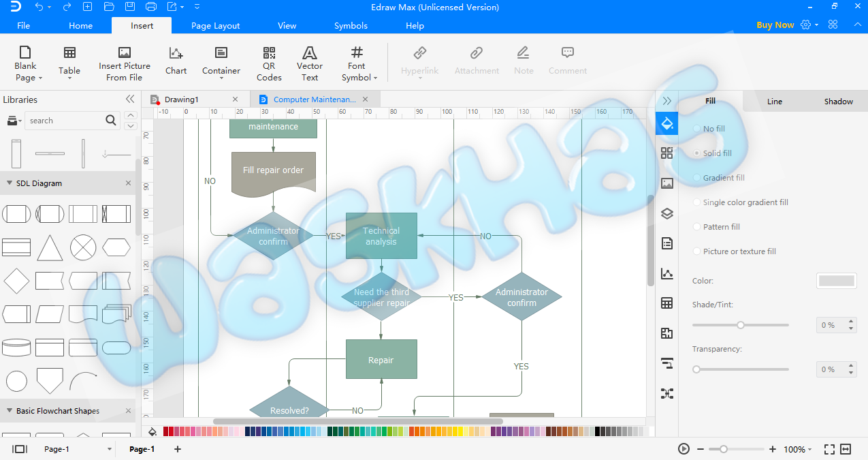The width and height of the screenshot is (868, 460).
Task: Switch to the Line properties tab
Action: (775, 102)
